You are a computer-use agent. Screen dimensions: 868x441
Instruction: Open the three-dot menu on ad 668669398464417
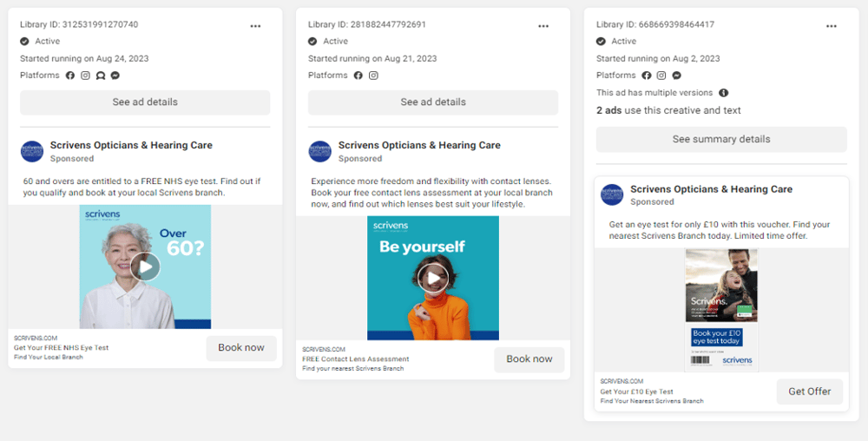pyautogui.click(x=832, y=26)
